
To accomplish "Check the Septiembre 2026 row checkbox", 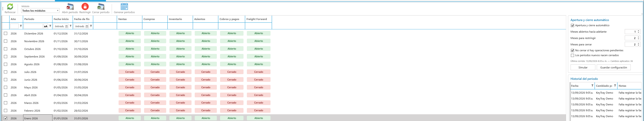I will (x=6, y=57).
